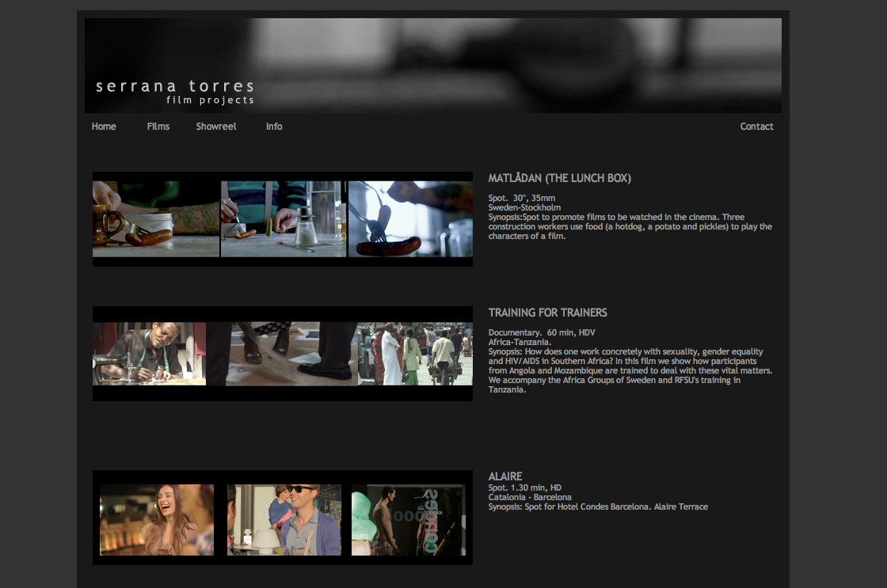Open the Training thumbnail showing feet on floor
887x588 pixels.
(x=282, y=354)
